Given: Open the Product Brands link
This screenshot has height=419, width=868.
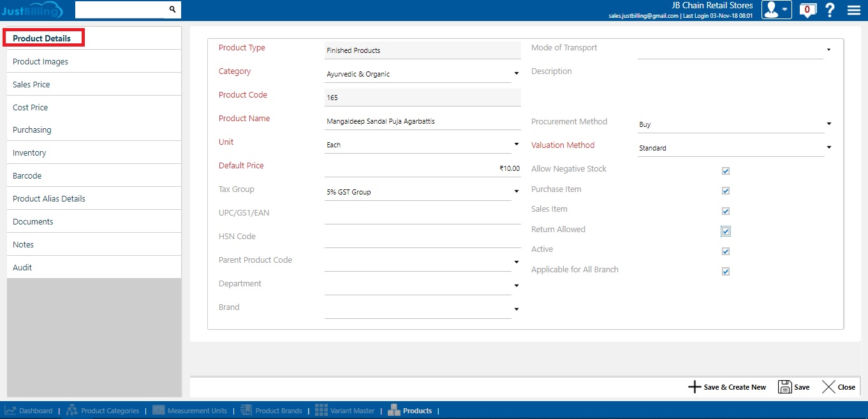Looking at the screenshot, I should point(279,411).
